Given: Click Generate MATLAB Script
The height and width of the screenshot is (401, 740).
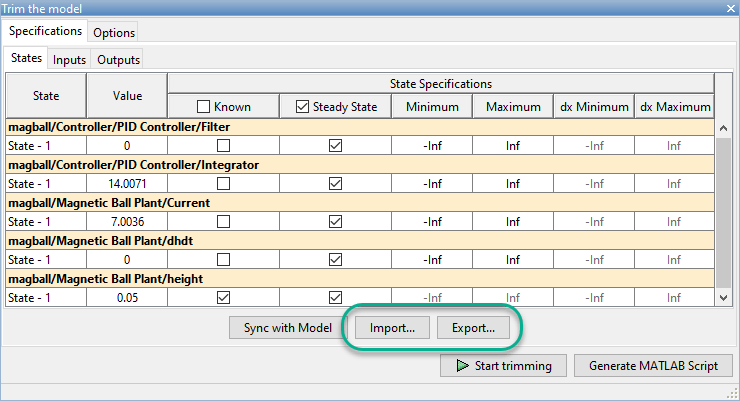Looking at the screenshot, I should click(660, 365).
